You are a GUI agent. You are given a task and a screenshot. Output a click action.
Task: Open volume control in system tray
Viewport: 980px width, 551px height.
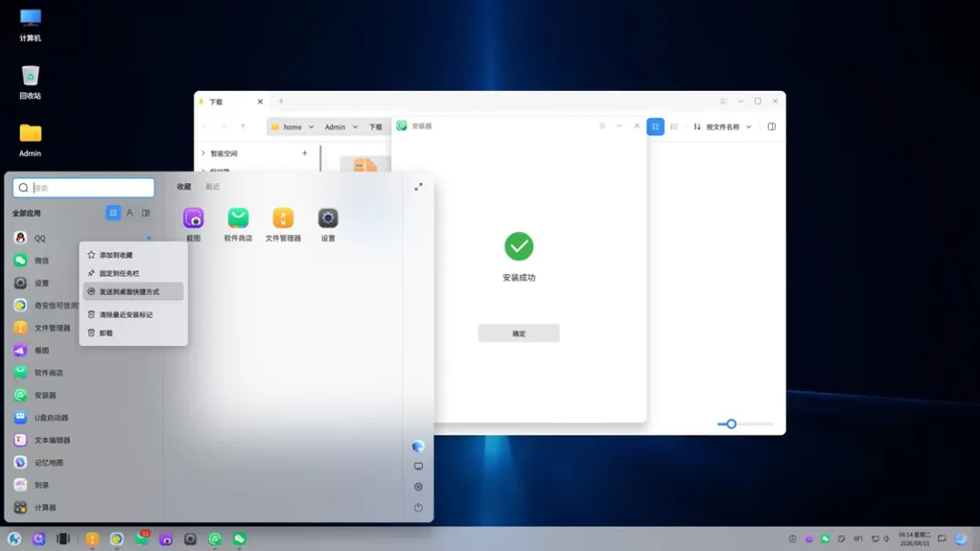[887, 539]
